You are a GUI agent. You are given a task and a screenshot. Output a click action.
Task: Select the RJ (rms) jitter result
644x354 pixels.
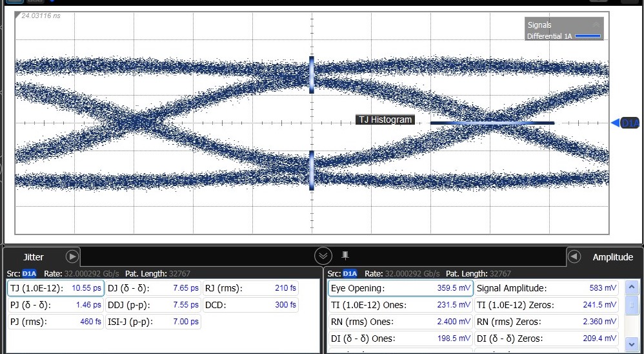(x=250, y=288)
